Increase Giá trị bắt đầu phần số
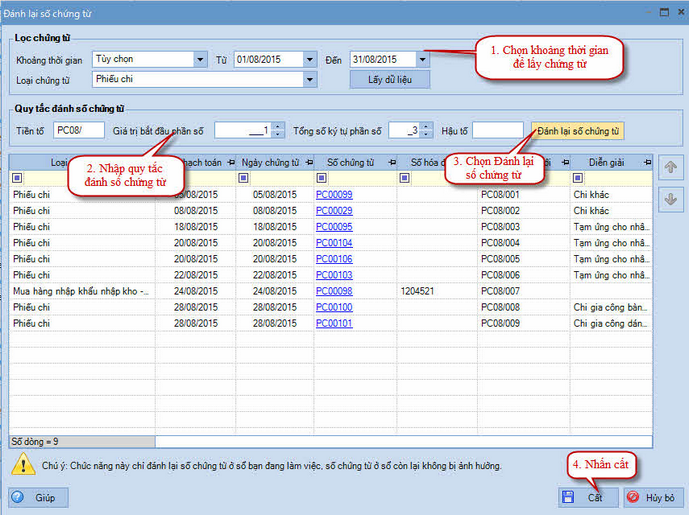Viewport: 689px width, 515px height. 278,127
